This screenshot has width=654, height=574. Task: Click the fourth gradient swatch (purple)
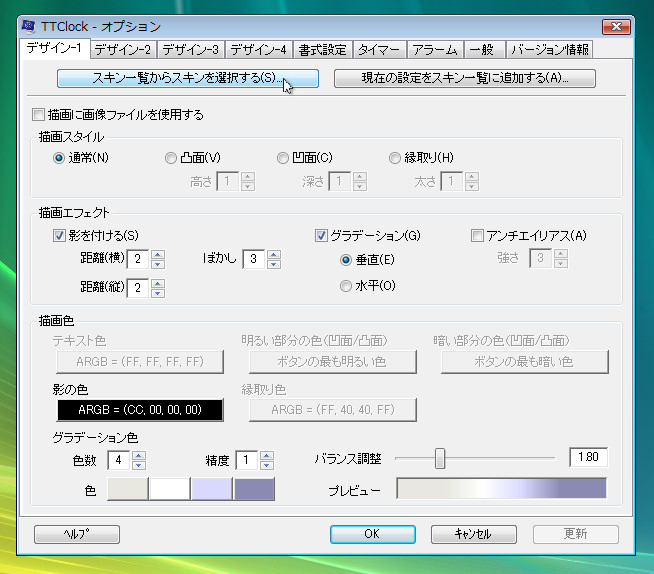pyautogui.click(x=254, y=489)
